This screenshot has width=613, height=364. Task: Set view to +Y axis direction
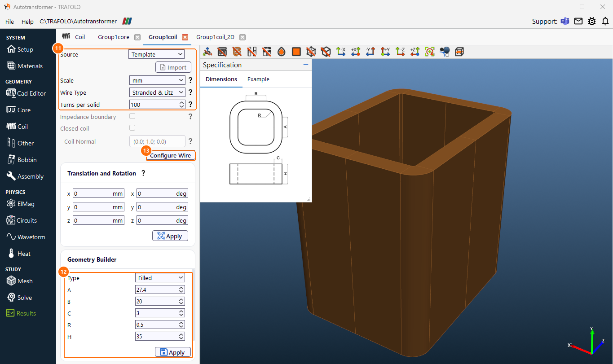[x=385, y=52]
